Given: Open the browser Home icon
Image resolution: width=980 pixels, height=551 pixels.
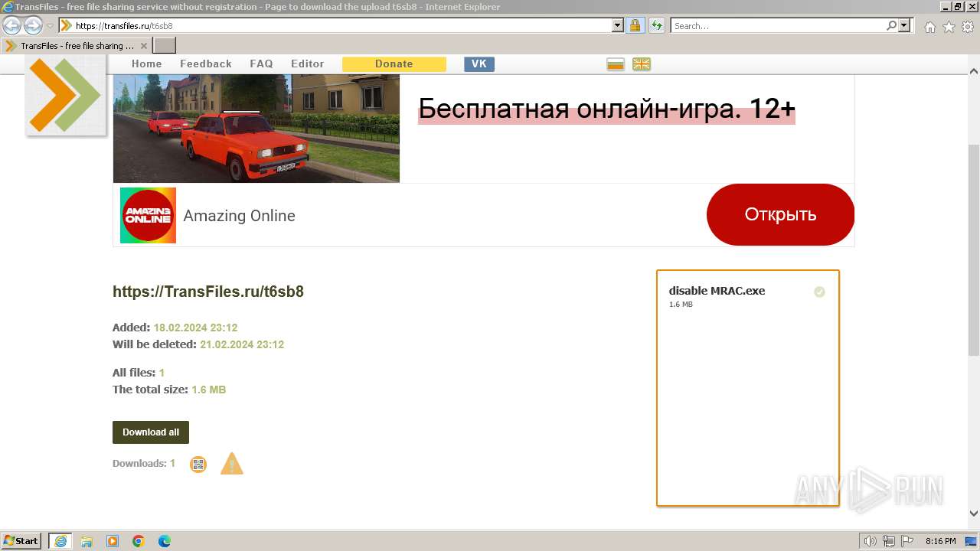Looking at the screenshot, I should click(x=929, y=27).
